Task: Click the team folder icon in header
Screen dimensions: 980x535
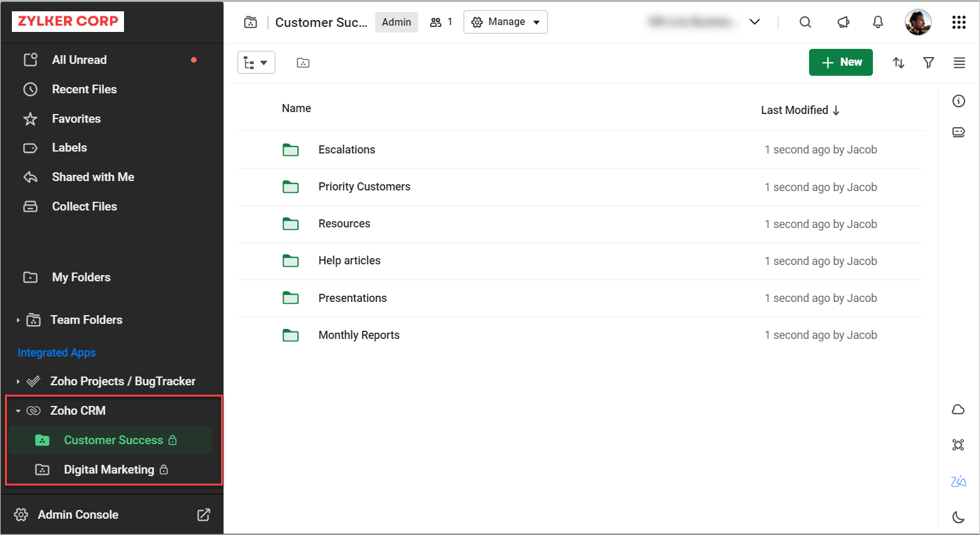Action: pyautogui.click(x=250, y=23)
